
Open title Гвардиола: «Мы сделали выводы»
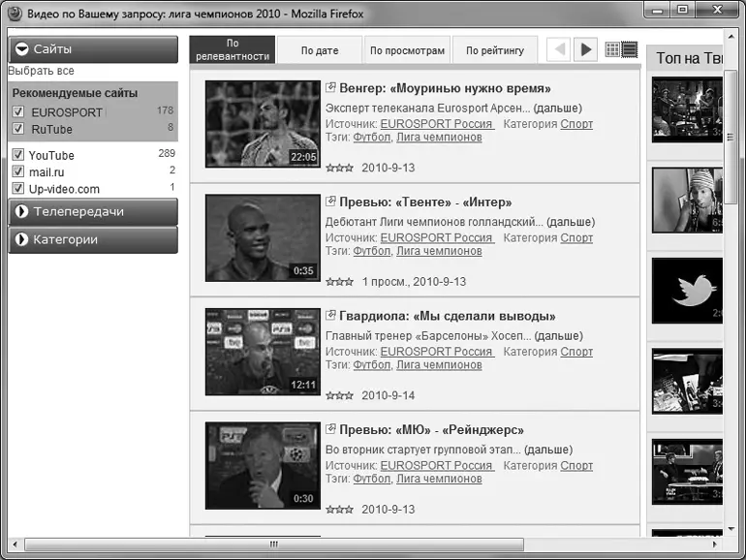pos(448,316)
